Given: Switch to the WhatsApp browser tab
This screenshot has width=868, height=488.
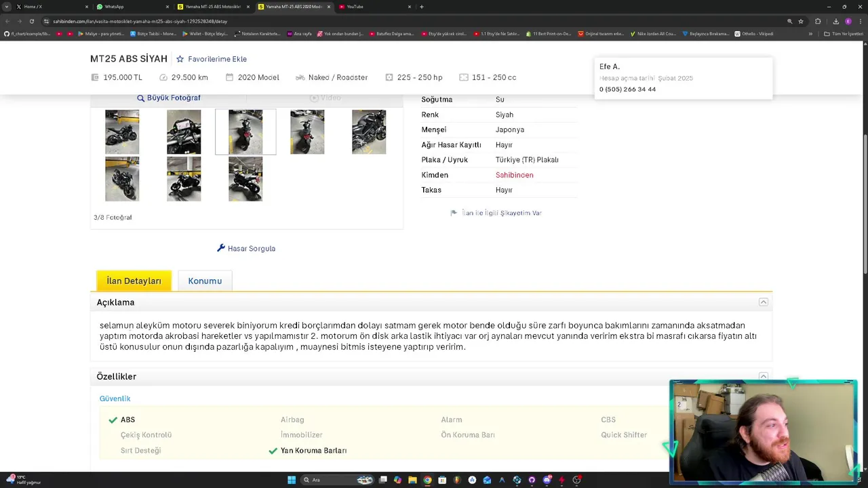Looking at the screenshot, I should (133, 7).
